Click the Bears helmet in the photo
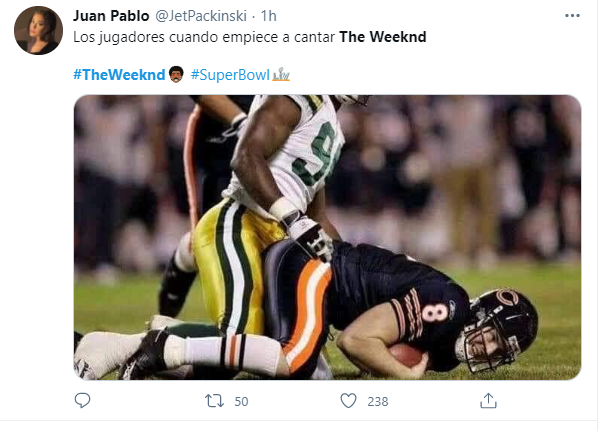The width and height of the screenshot is (603, 431). tap(500, 327)
